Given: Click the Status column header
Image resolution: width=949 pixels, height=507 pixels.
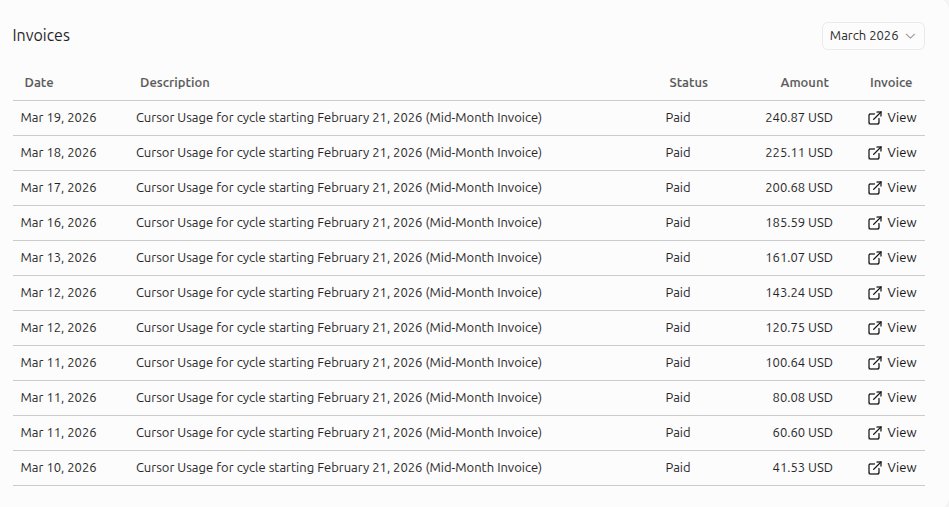Looking at the screenshot, I should pyautogui.click(x=688, y=82).
